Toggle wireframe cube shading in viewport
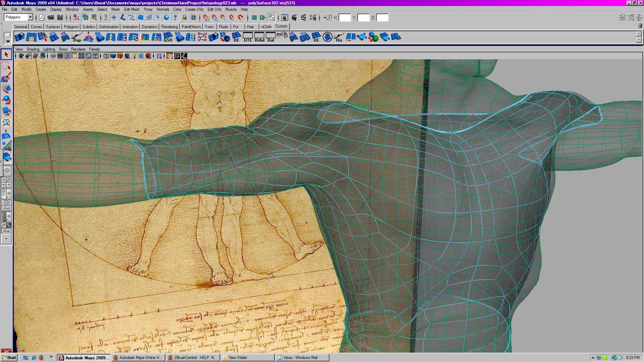The height and width of the screenshot is (362, 644). click(106, 56)
